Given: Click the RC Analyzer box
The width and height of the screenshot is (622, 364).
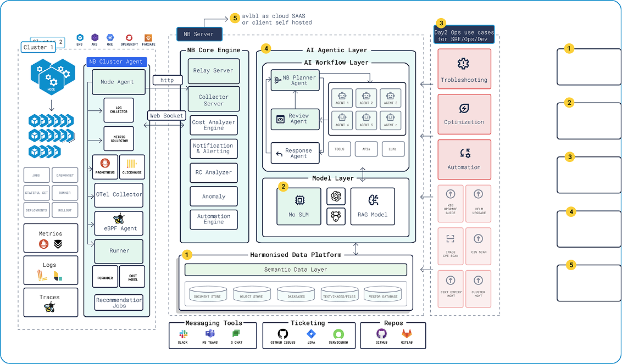Looking at the screenshot, I should tap(214, 172).
